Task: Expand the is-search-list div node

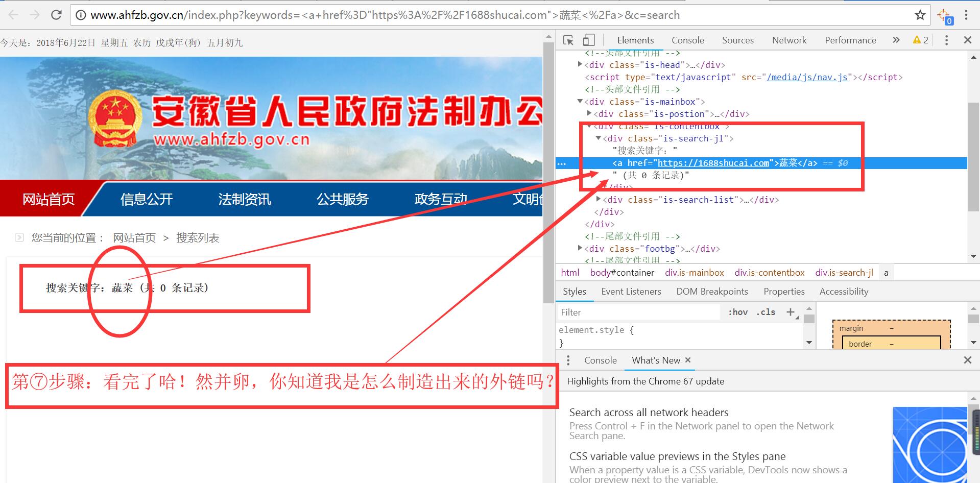Action: click(x=598, y=199)
